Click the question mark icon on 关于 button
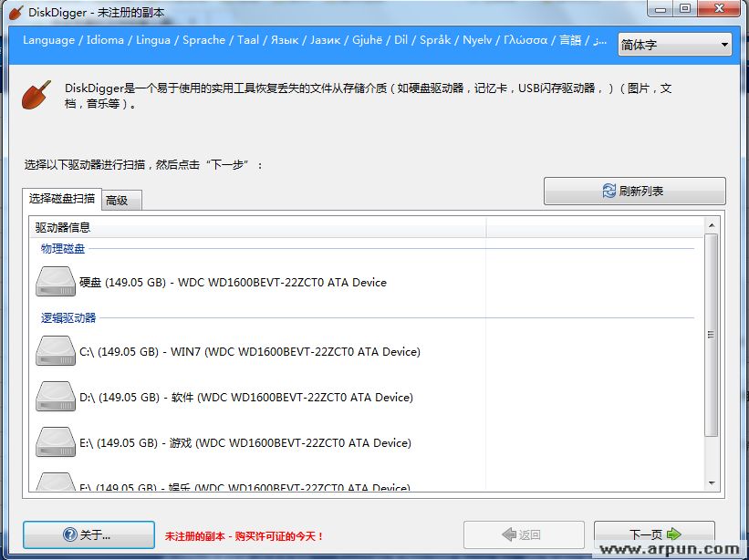The width and height of the screenshot is (749, 560). 70,534
